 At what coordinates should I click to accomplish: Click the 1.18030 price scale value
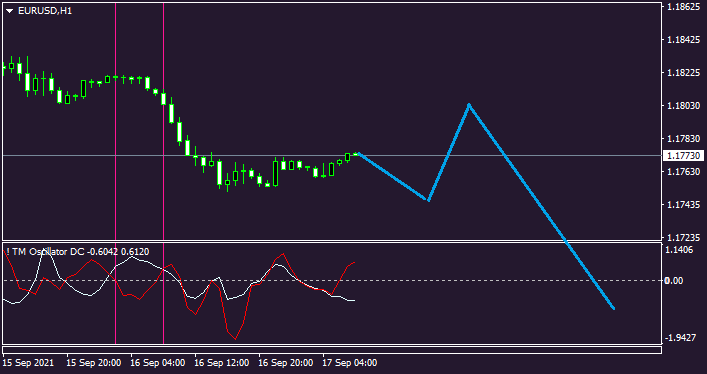[x=684, y=106]
